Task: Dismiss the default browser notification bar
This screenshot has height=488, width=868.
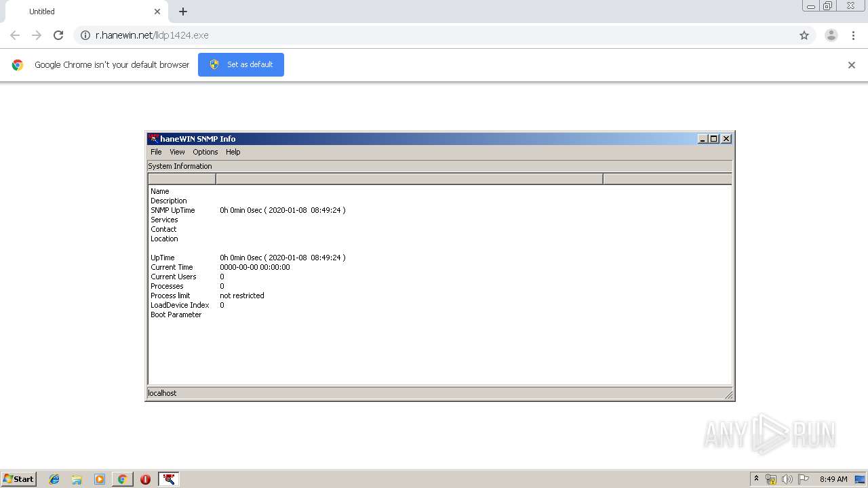Action: [852, 65]
